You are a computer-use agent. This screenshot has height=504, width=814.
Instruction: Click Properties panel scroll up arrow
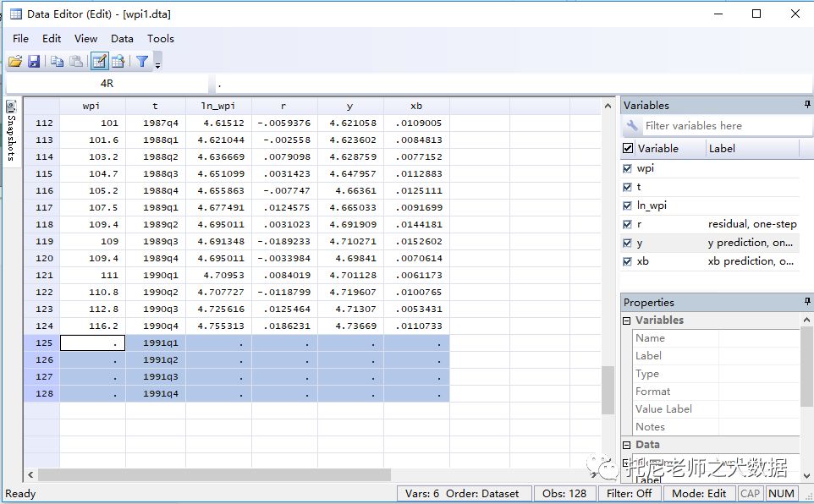click(x=806, y=320)
